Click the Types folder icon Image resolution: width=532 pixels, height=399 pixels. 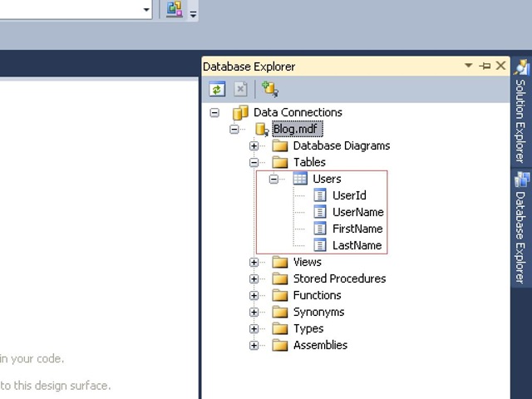280,329
